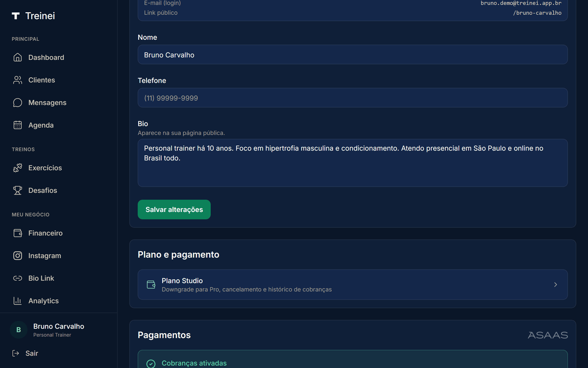The height and width of the screenshot is (368, 588).
Task: Click the bruno.demo@treinei.app.br email value
Action: tap(521, 3)
